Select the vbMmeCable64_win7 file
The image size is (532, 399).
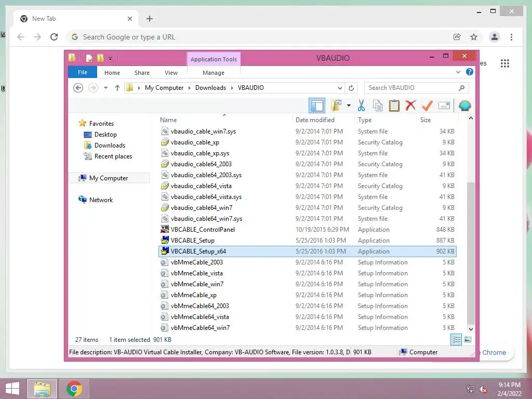[308, 328]
